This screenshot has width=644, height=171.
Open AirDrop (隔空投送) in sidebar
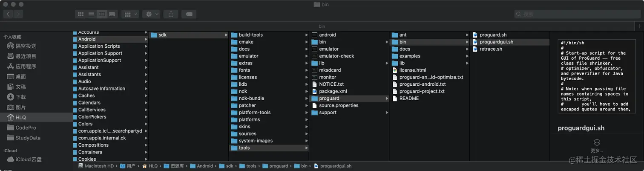click(x=26, y=46)
